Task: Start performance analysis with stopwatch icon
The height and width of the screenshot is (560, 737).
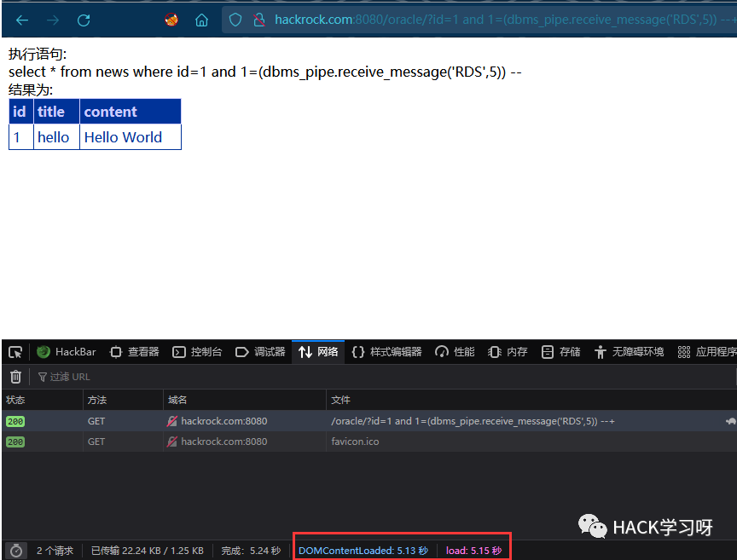Action: click(x=16, y=551)
